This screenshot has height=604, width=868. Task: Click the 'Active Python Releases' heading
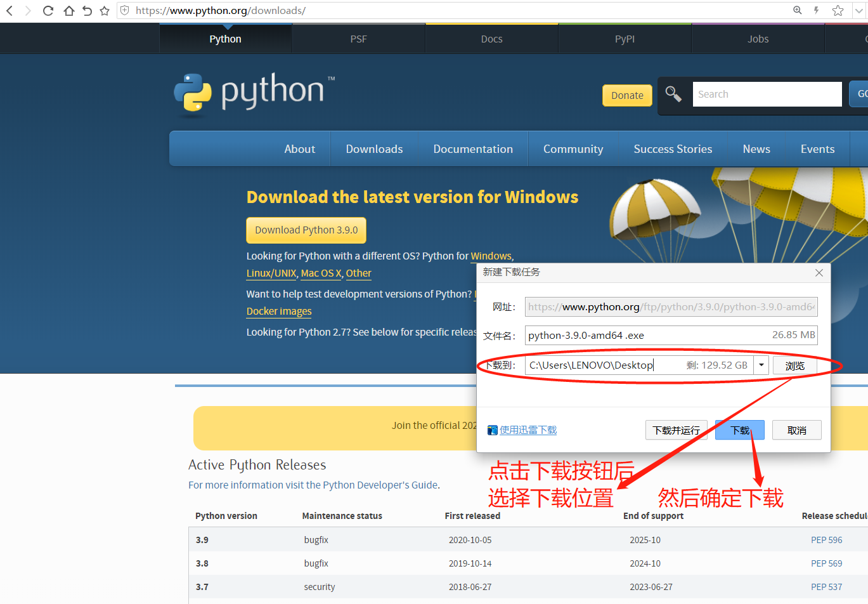257,465
